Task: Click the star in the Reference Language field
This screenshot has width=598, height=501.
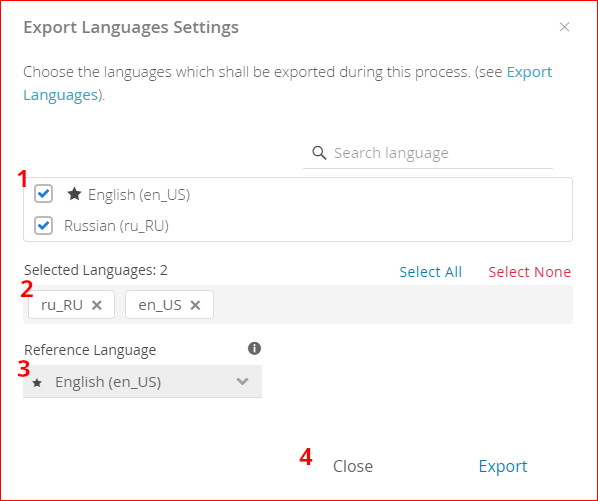Action: (x=37, y=382)
